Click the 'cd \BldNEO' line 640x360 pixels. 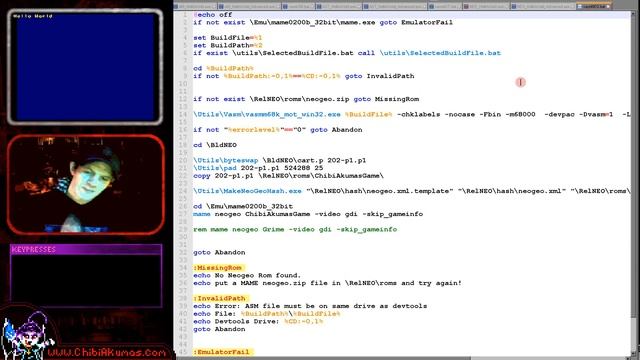215,145
